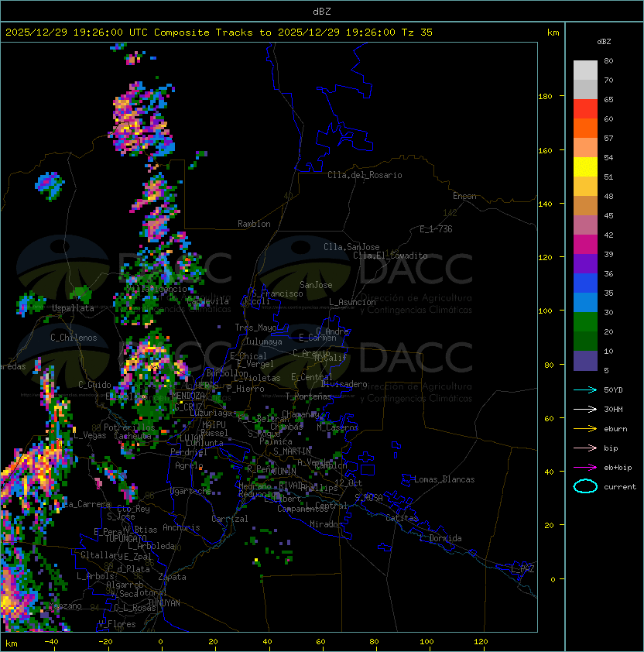The height and width of the screenshot is (652, 644).
Task: Click the '50YD' legend label
Action: 613,389
